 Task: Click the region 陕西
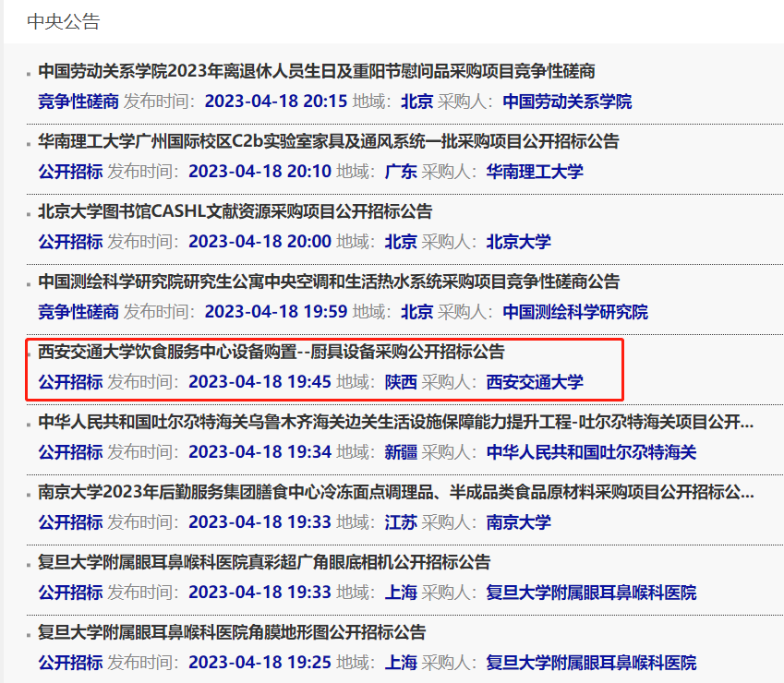(401, 382)
